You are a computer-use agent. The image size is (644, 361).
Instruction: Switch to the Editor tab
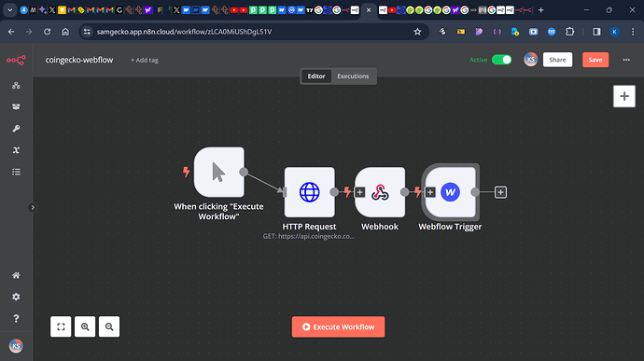coord(316,76)
